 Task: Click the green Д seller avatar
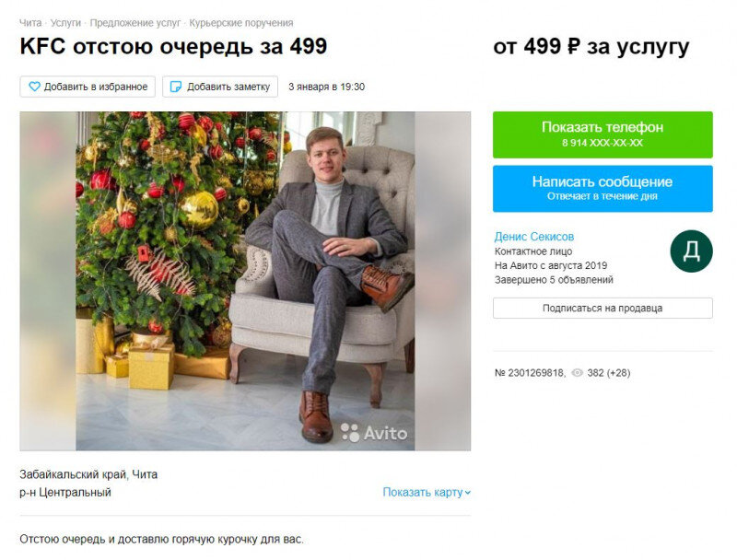pos(691,251)
